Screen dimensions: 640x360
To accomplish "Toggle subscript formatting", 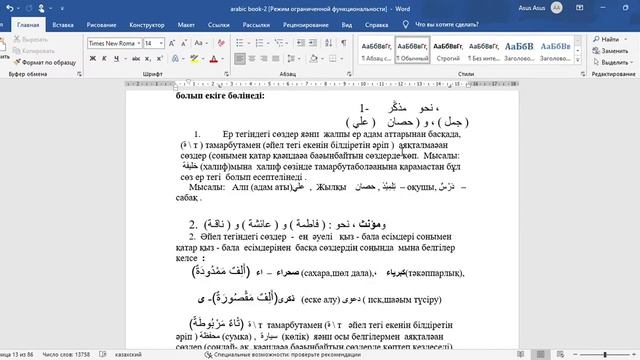I will tap(148, 59).
